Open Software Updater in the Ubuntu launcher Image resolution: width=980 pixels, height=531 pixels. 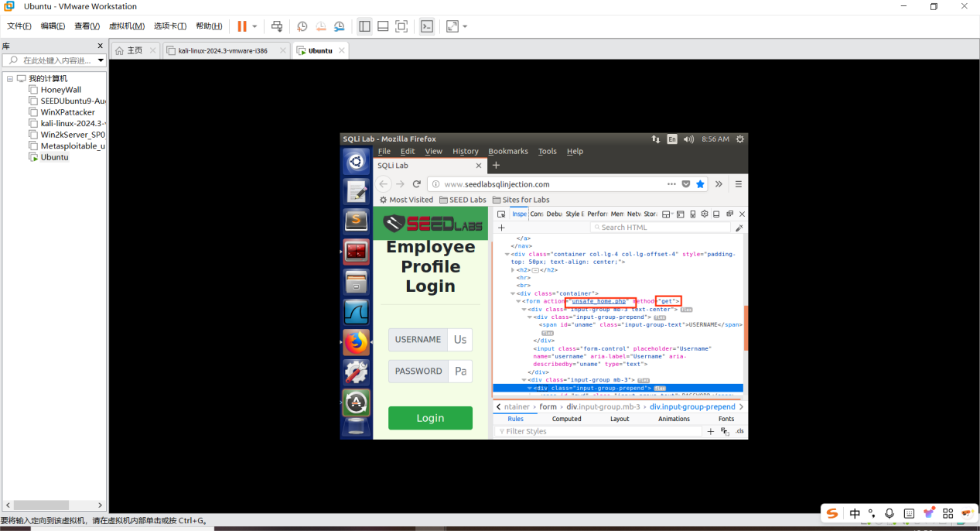pos(357,403)
